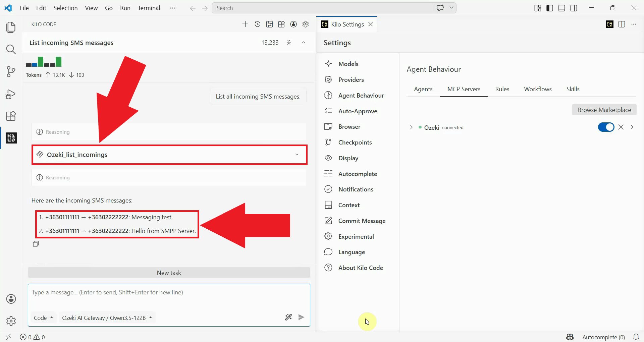644x342 pixels.
Task: Open the Code mode dropdown
Action: click(x=43, y=318)
